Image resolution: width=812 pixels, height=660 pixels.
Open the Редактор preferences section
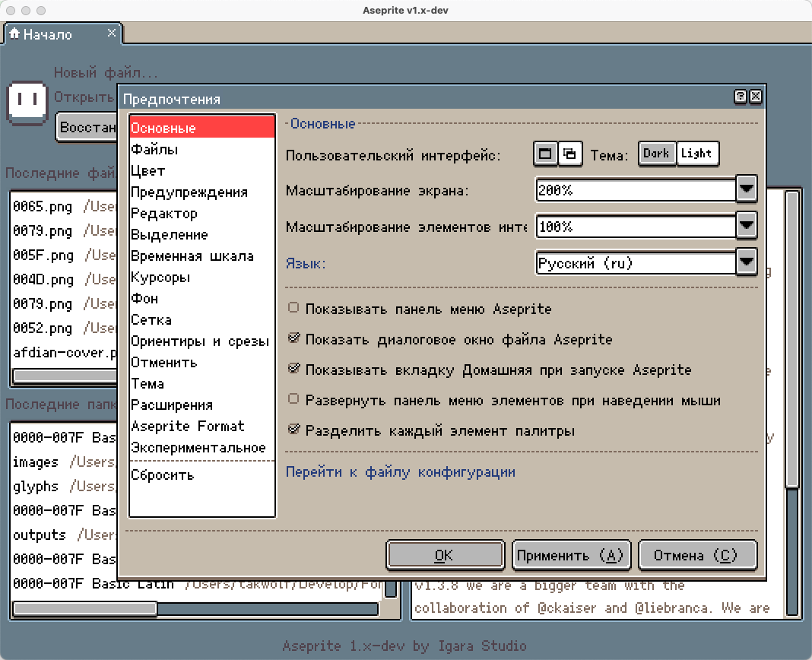(202, 213)
